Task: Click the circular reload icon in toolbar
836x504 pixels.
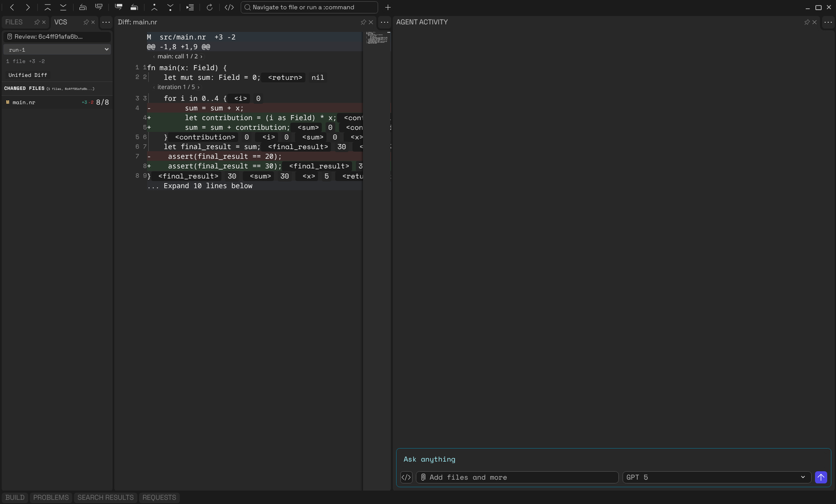Action: coord(210,7)
